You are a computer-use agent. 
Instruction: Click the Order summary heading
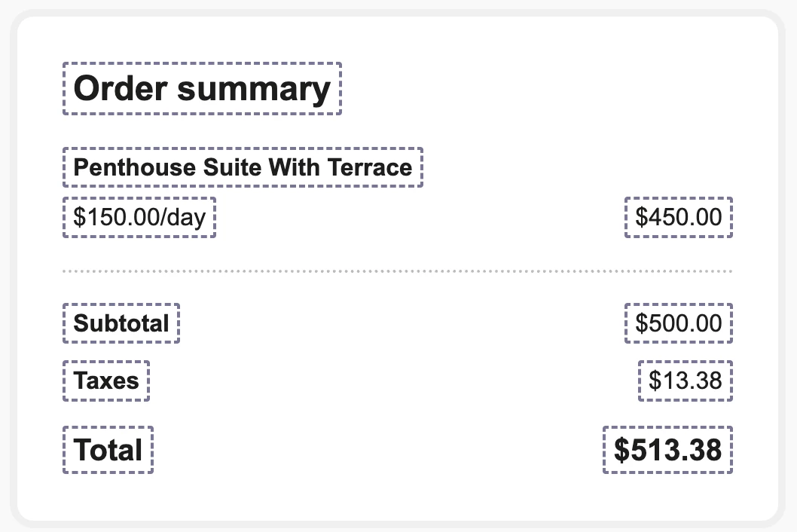(x=202, y=89)
